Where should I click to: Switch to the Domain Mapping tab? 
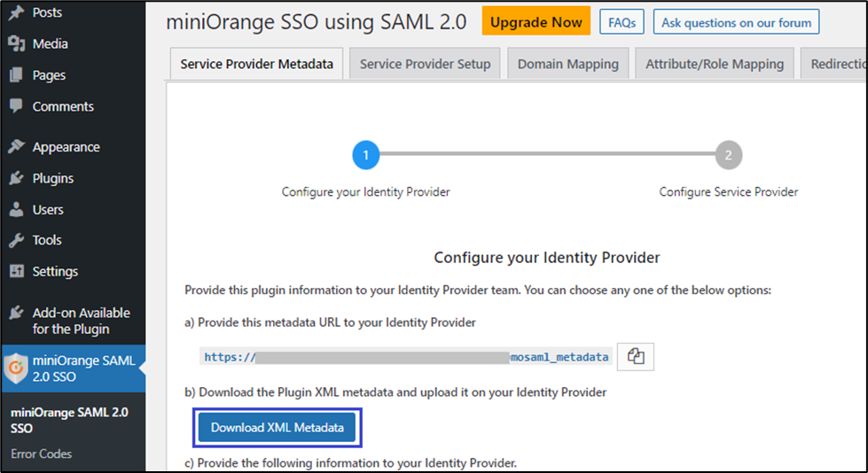point(567,64)
